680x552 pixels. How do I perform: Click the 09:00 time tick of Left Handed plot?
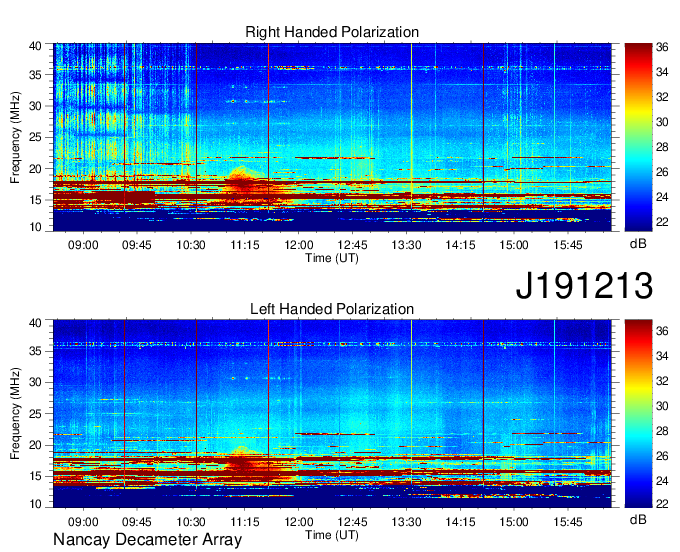point(83,521)
